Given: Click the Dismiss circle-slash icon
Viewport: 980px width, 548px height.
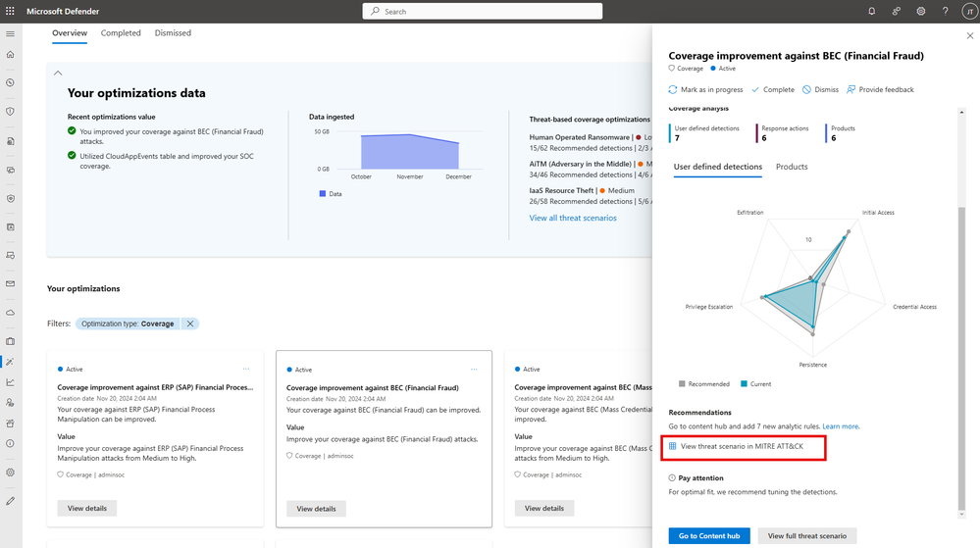Looking at the screenshot, I should [x=806, y=89].
